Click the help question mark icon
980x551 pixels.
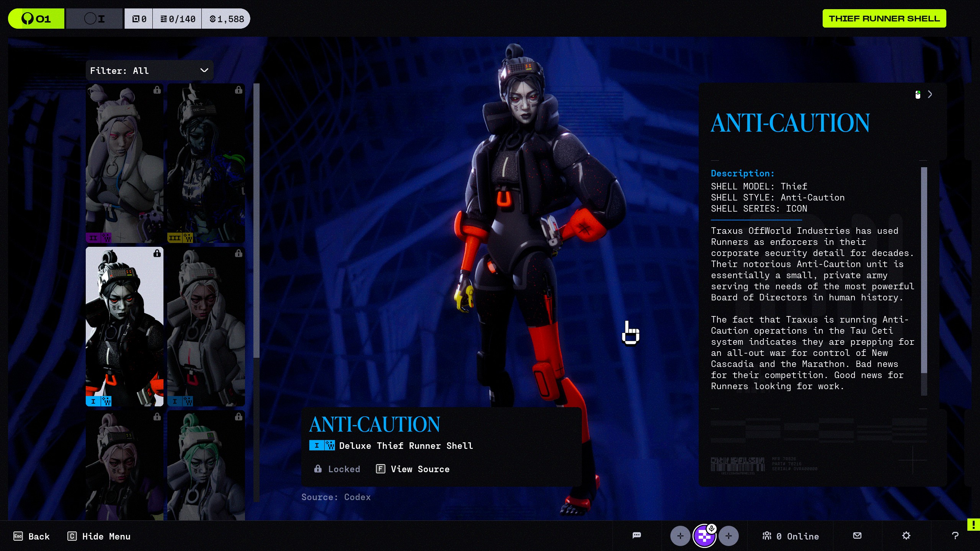(x=955, y=536)
